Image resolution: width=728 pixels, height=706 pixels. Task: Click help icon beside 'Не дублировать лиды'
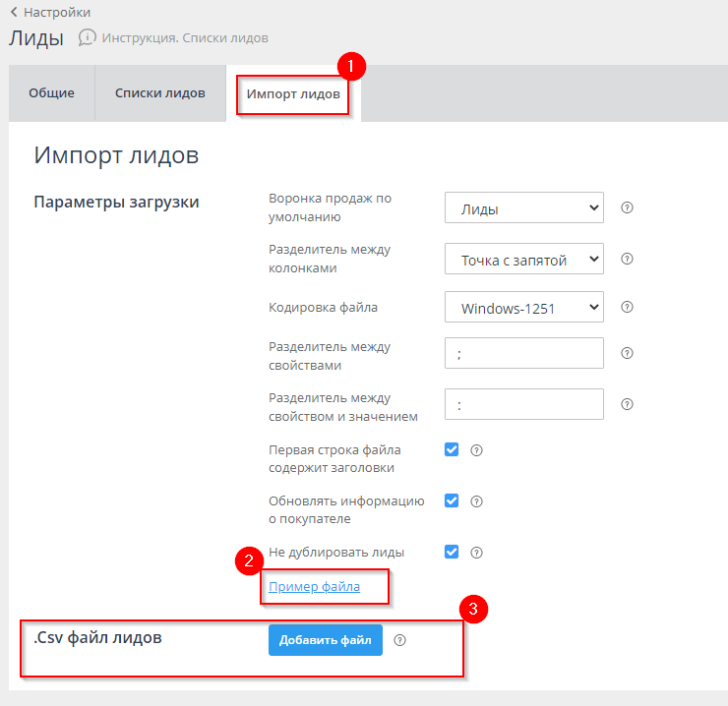click(477, 552)
